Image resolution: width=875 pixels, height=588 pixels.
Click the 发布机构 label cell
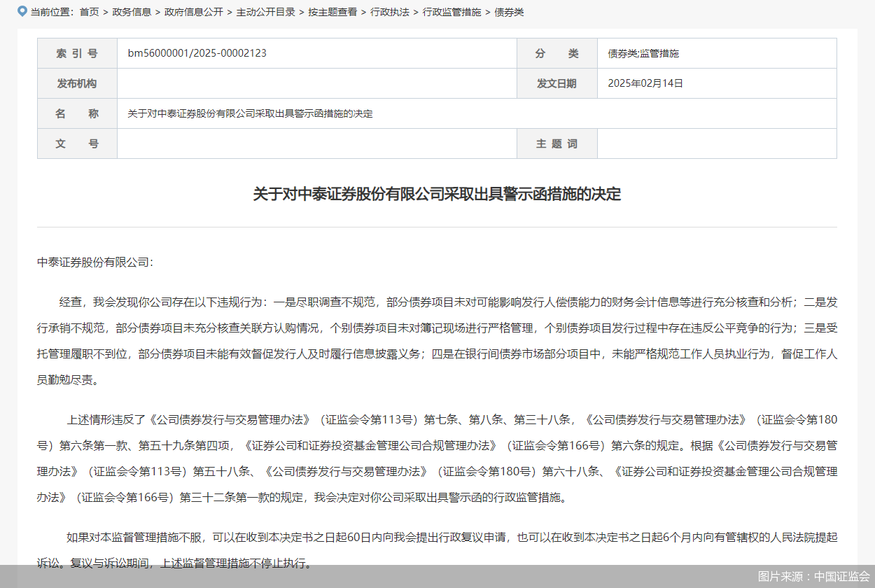tap(77, 83)
